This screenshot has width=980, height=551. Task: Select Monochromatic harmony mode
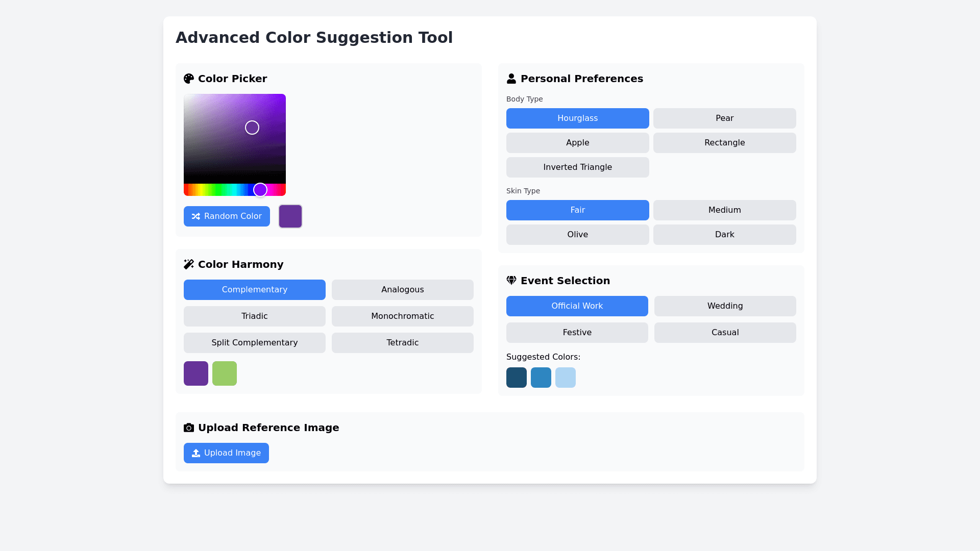(x=402, y=316)
